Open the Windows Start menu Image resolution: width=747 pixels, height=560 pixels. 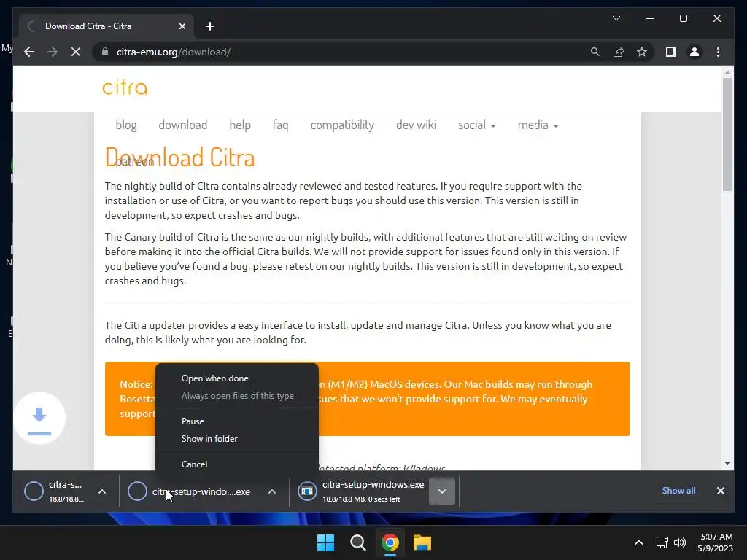(x=326, y=542)
